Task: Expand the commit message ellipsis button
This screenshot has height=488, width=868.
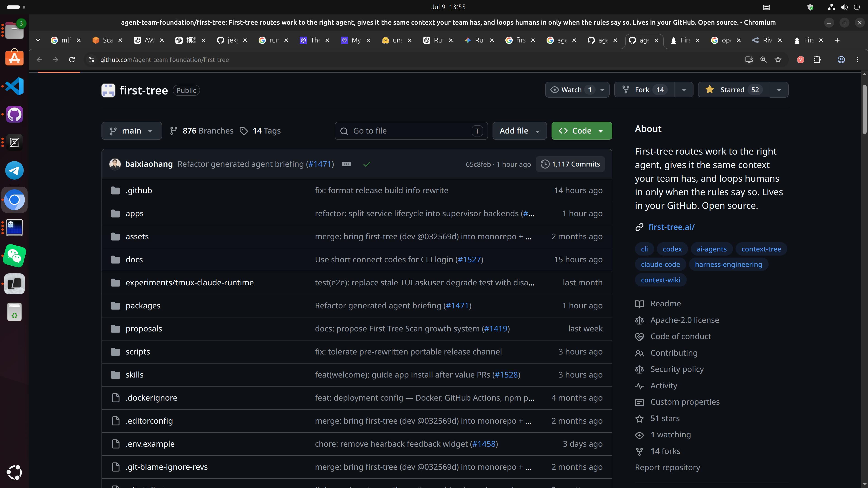Action: [346, 164]
